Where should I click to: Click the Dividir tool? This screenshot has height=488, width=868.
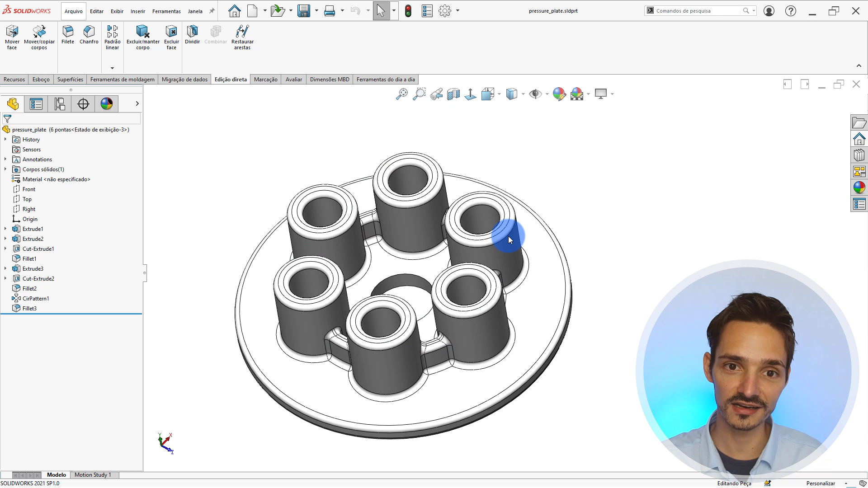point(192,35)
